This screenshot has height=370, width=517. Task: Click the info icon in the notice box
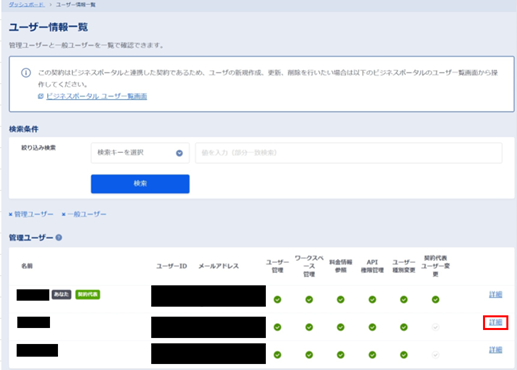[26, 73]
